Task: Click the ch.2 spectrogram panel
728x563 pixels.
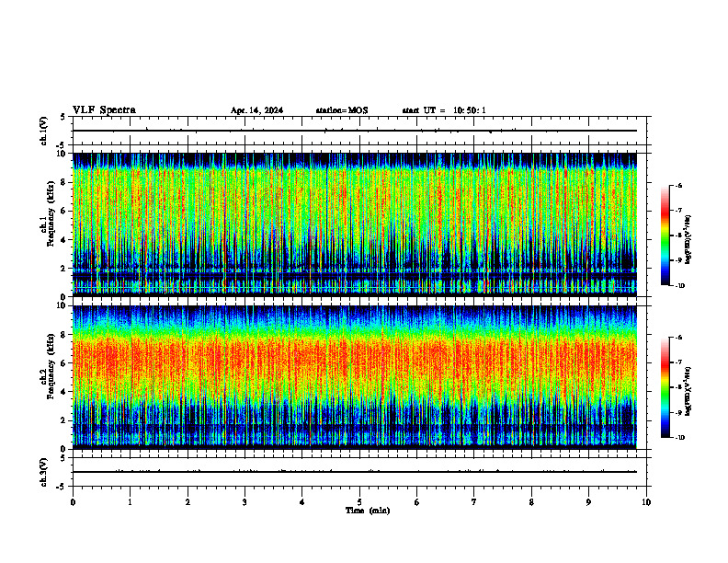Action: 355,377
